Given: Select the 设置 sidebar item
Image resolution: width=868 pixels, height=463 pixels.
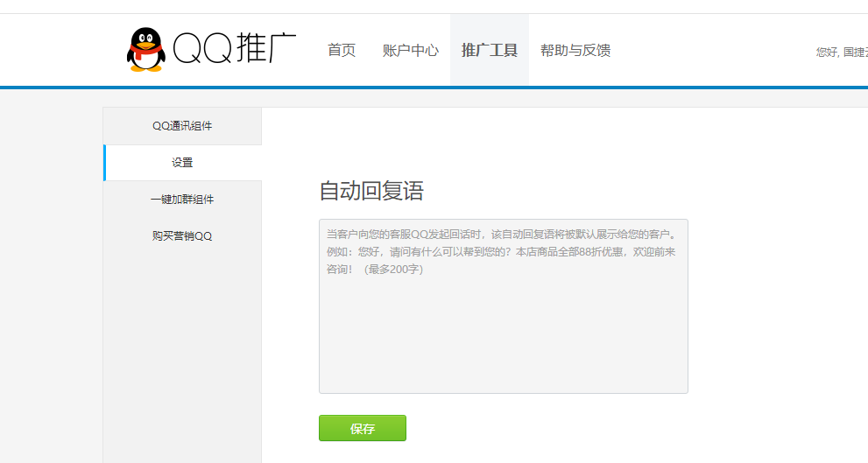Looking at the screenshot, I should (x=182, y=163).
